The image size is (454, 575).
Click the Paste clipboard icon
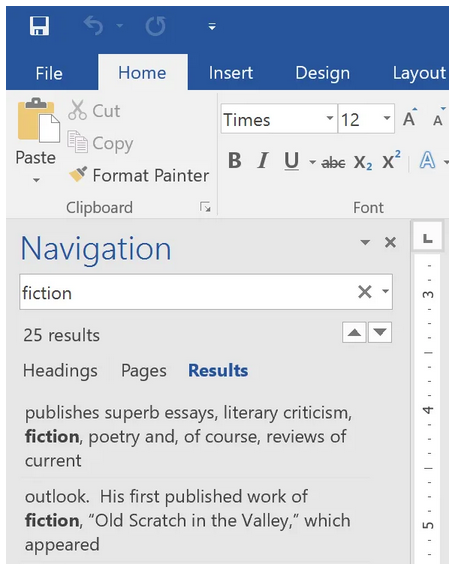coord(39,121)
